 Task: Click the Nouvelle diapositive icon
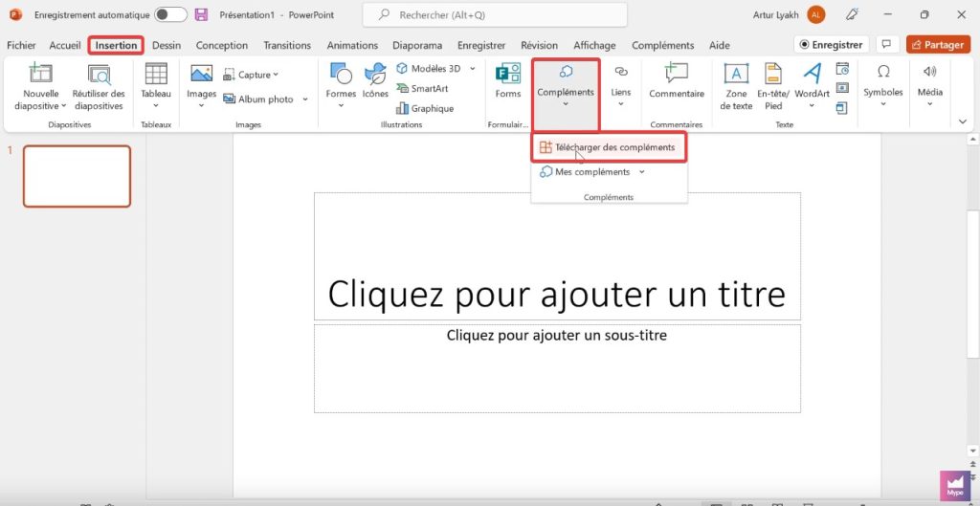pos(40,74)
